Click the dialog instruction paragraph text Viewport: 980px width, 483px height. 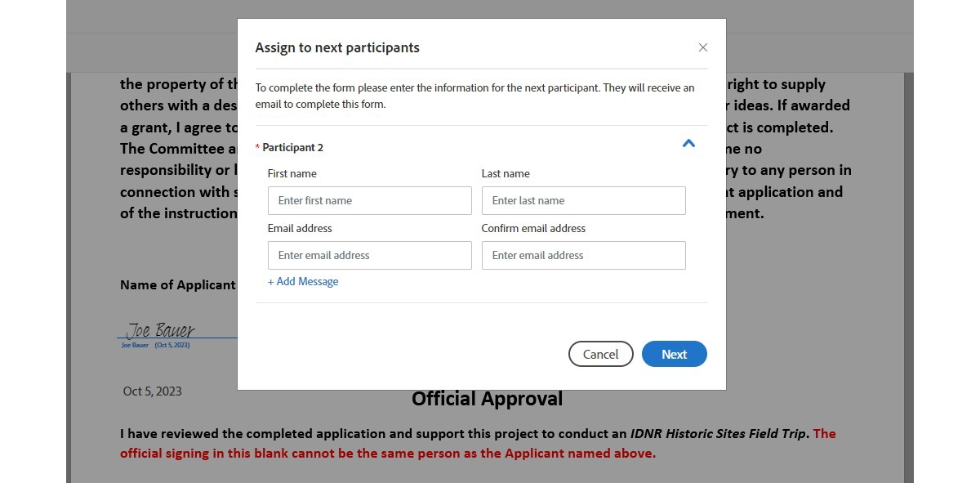475,96
